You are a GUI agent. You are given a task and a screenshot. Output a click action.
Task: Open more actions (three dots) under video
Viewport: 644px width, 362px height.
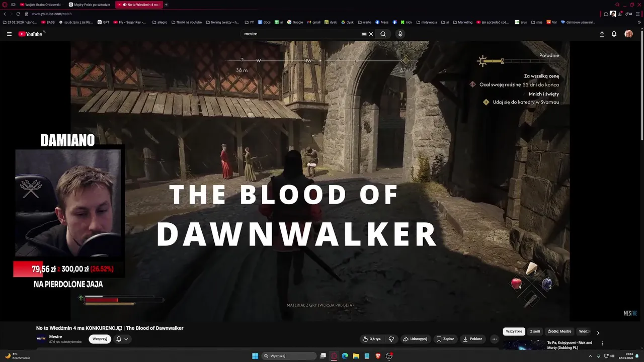click(x=494, y=339)
